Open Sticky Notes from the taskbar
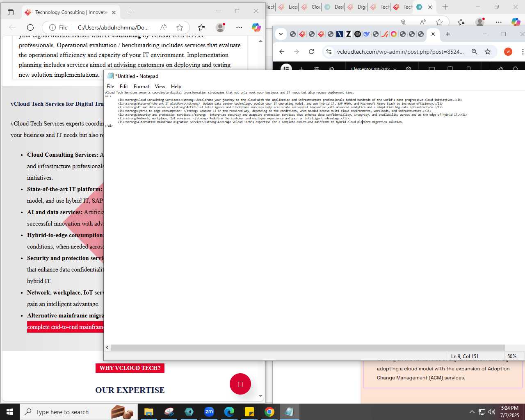The height and width of the screenshot is (420, 525). (x=249, y=412)
